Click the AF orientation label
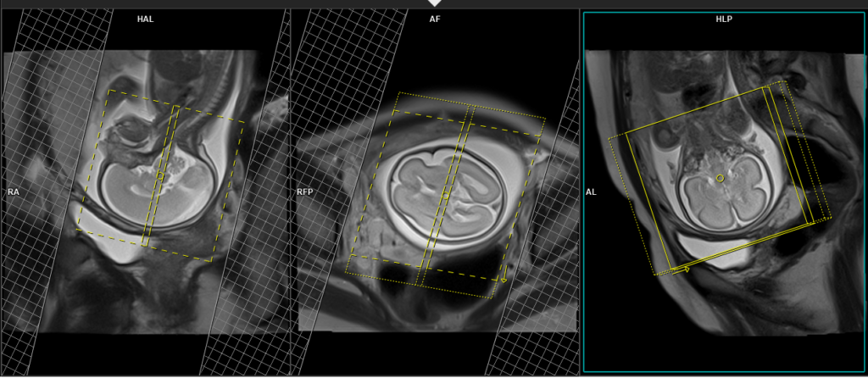 pos(435,19)
